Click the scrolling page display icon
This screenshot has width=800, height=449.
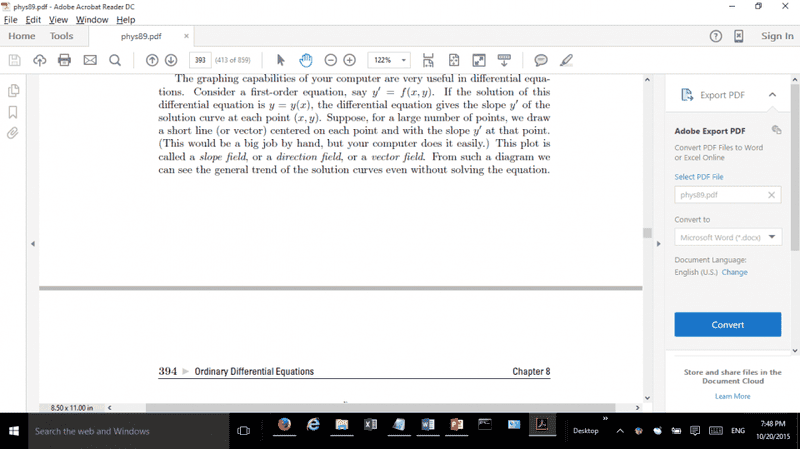click(428, 60)
